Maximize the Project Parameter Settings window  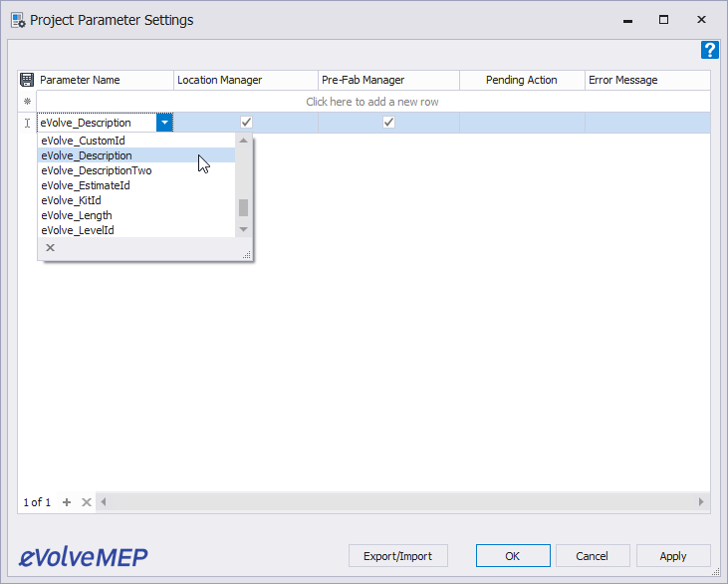click(664, 20)
